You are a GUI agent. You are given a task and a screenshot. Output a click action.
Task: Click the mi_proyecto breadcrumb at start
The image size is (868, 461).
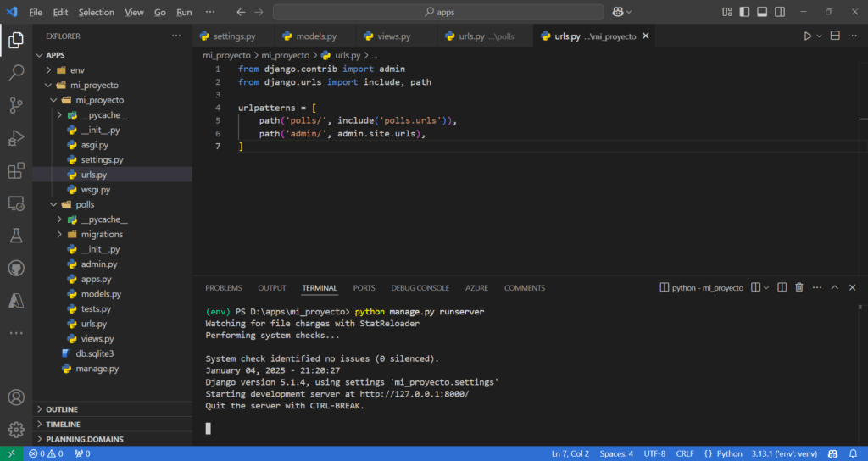tap(226, 55)
